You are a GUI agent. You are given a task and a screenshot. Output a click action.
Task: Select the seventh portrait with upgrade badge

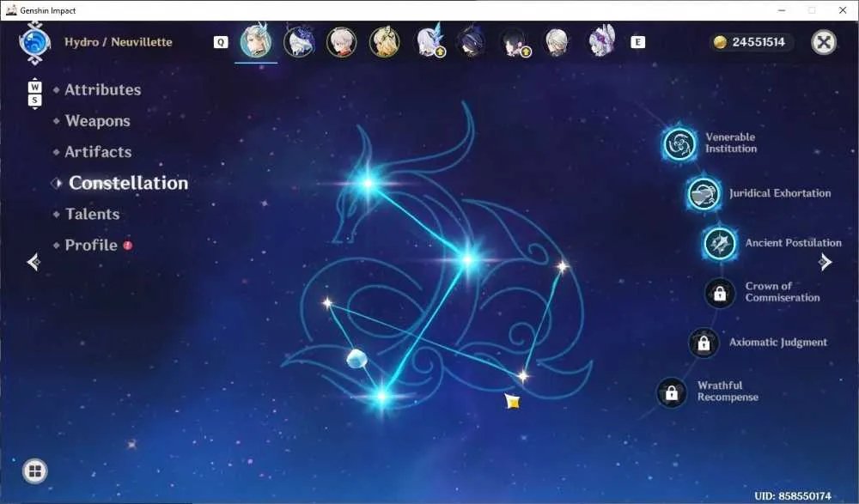515,42
